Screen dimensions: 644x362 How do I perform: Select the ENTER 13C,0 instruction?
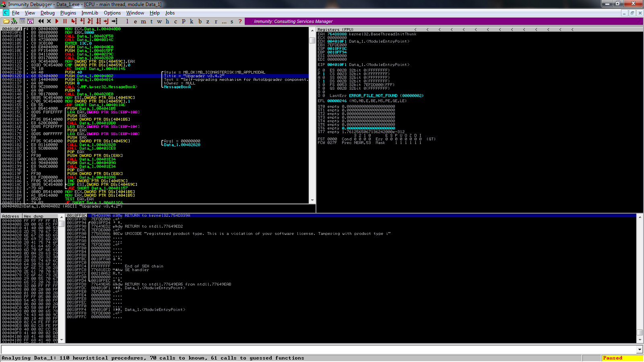pos(78,43)
